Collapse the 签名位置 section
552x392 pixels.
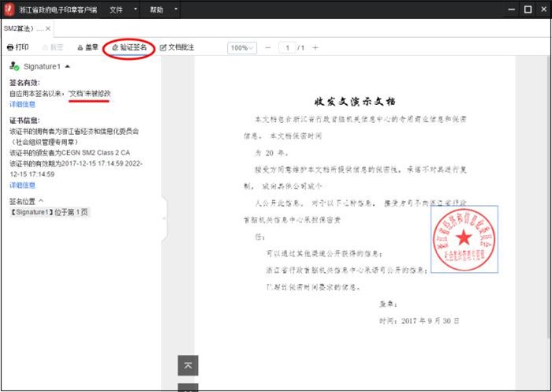41,201
